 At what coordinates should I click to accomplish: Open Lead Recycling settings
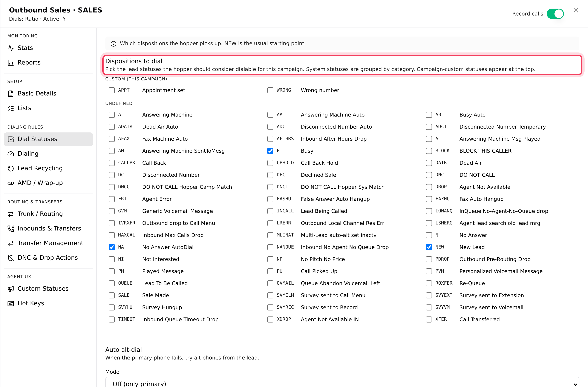[x=48, y=168]
